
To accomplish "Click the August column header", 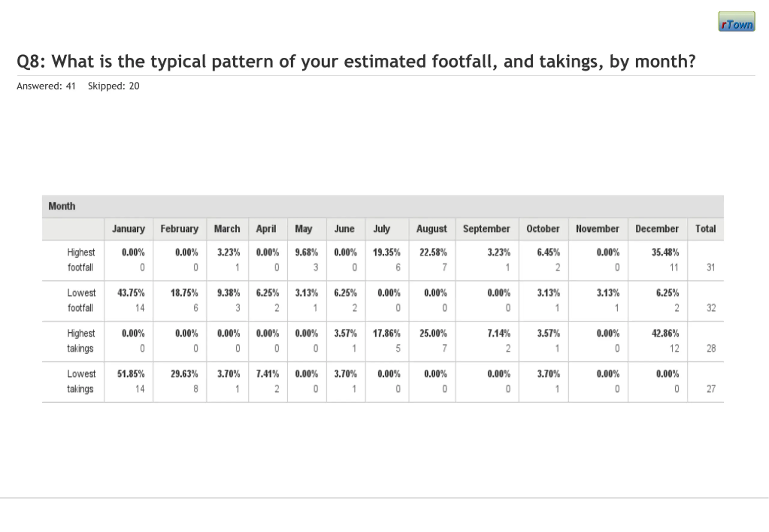I will tap(432, 229).
